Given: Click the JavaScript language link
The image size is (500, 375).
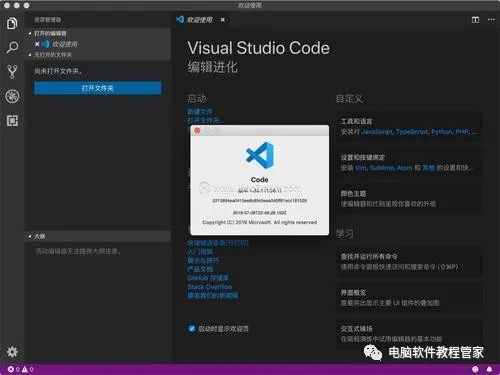Looking at the screenshot, I should click(x=377, y=132).
